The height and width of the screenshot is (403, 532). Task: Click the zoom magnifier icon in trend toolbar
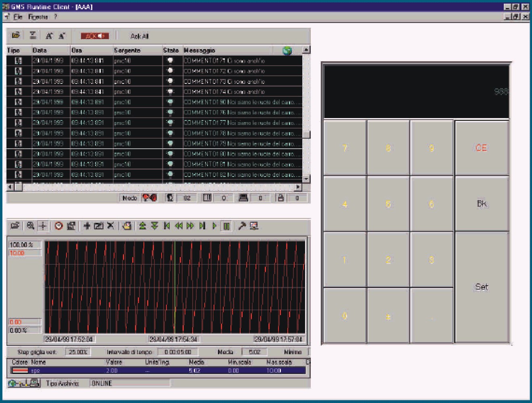pyautogui.click(x=30, y=226)
